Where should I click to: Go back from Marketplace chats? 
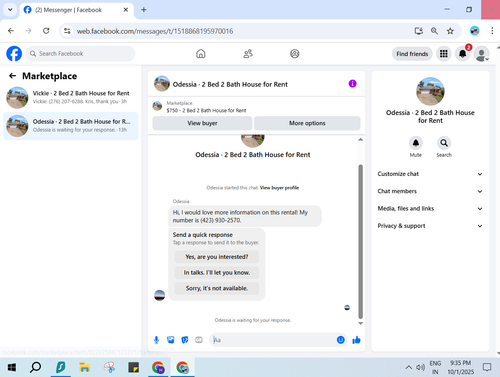pyautogui.click(x=12, y=76)
